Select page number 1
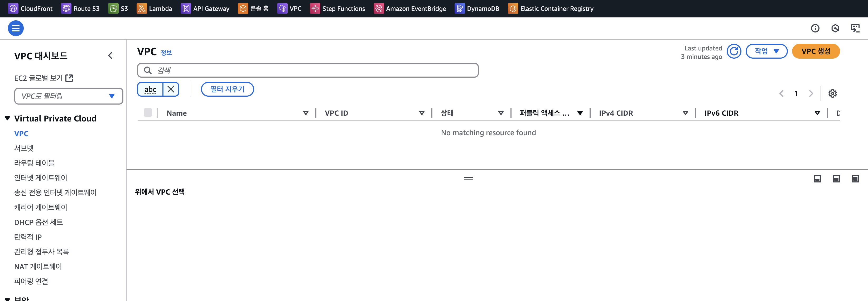Screen dimensions: 868x301 (796, 93)
